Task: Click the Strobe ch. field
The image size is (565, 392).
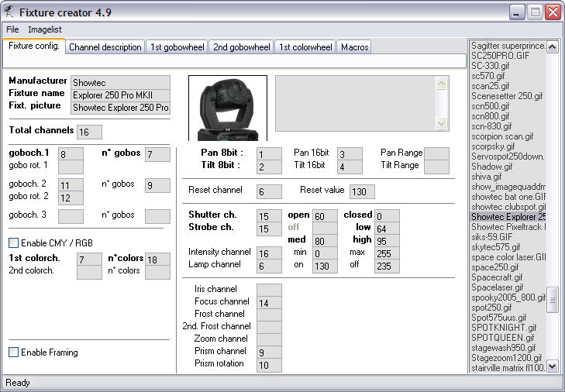Action: point(269,229)
